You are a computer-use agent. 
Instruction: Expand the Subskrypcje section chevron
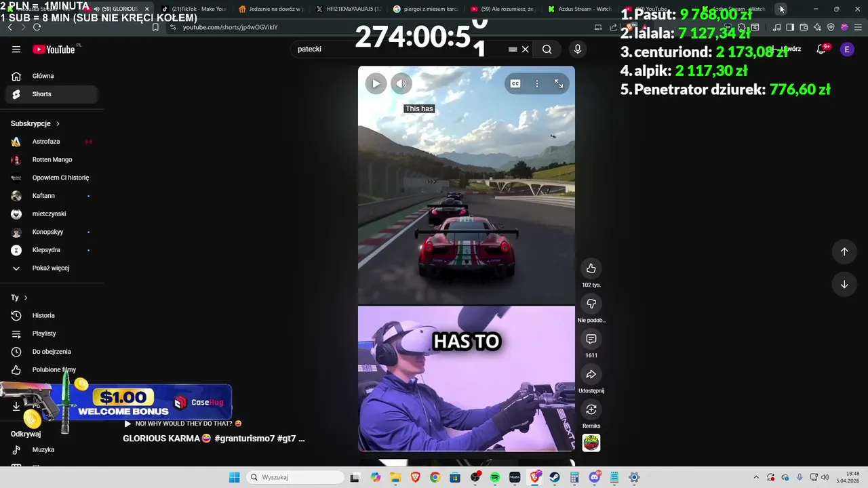(58, 124)
